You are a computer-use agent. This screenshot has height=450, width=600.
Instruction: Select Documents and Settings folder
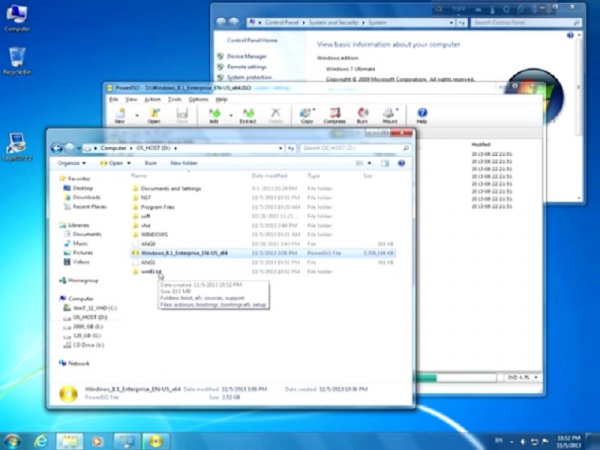[x=171, y=189]
